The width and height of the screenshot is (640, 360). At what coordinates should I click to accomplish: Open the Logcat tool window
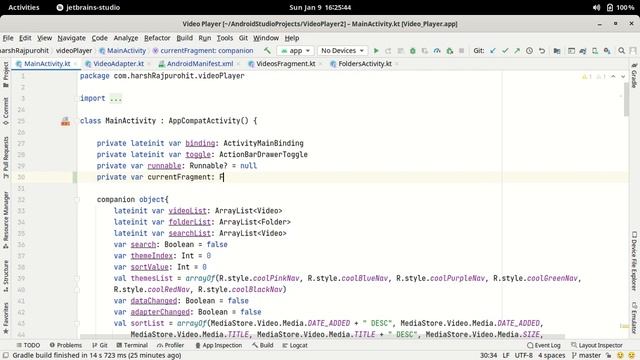(295, 345)
